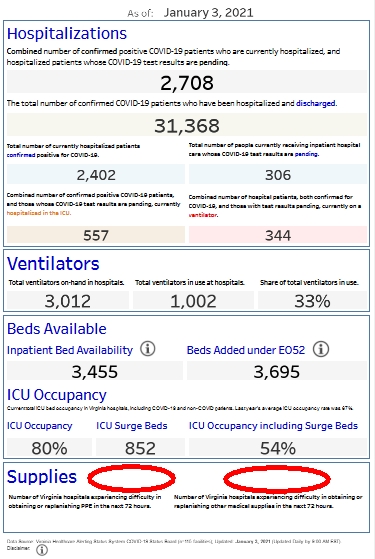Click the orange 'hospitalized in the ICU' text
375x559 pixels.
coord(39,213)
